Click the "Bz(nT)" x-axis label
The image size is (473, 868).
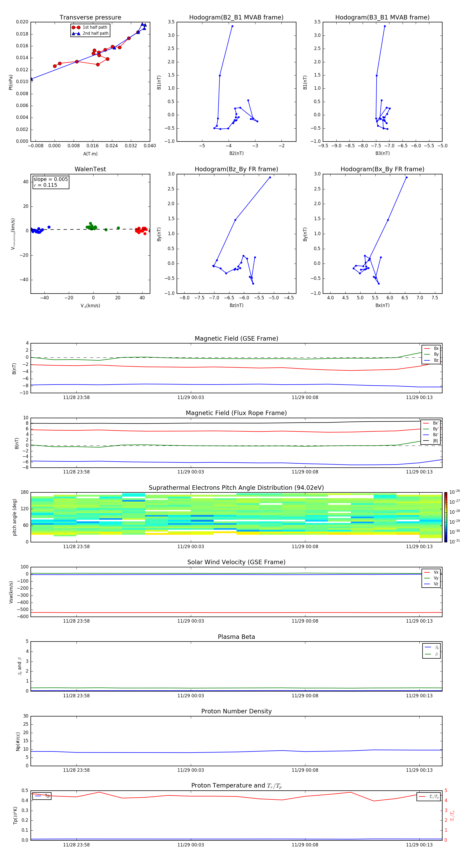[236, 305]
